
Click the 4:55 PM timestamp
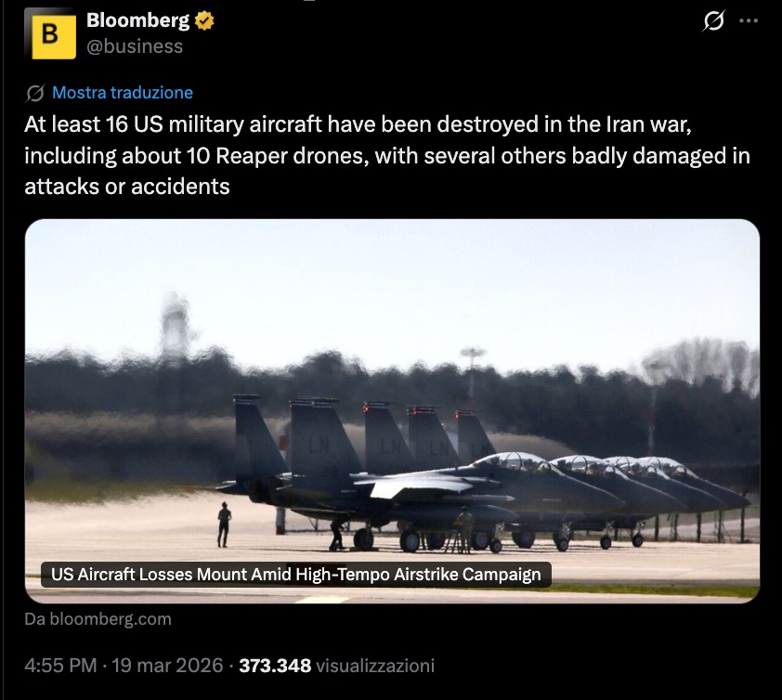point(60,666)
